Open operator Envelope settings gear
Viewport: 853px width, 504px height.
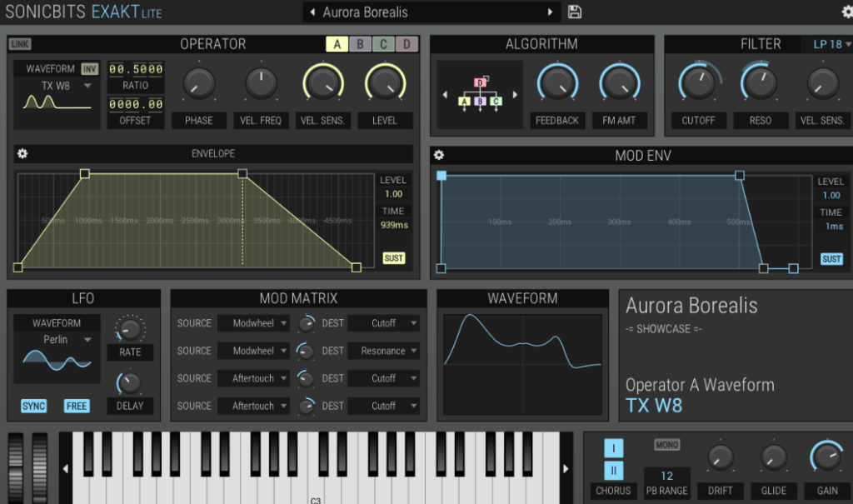[22, 153]
